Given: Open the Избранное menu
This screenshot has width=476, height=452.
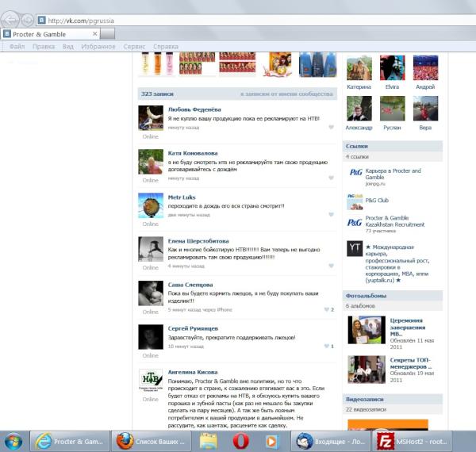Looking at the screenshot, I should pyautogui.click(x=98, y=47).
